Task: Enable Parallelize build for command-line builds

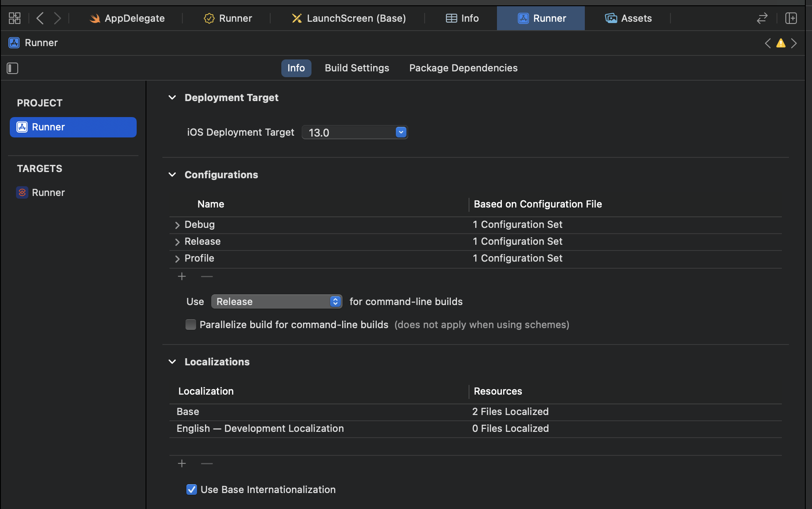Action: point(191,325)
